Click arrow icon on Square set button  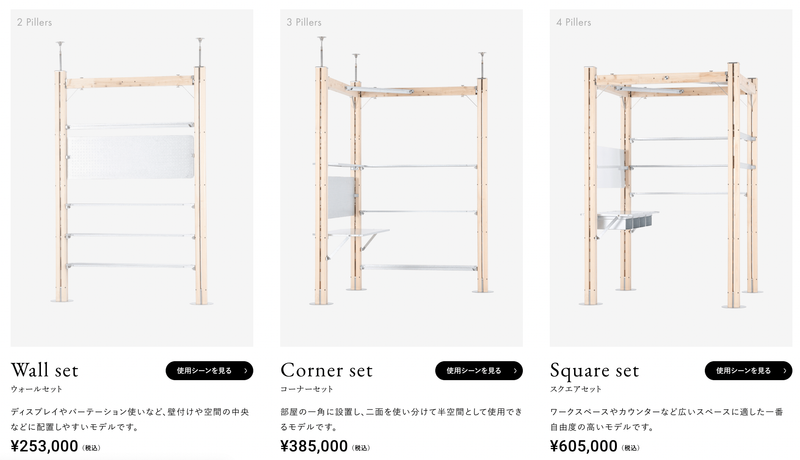pos(785,371)
